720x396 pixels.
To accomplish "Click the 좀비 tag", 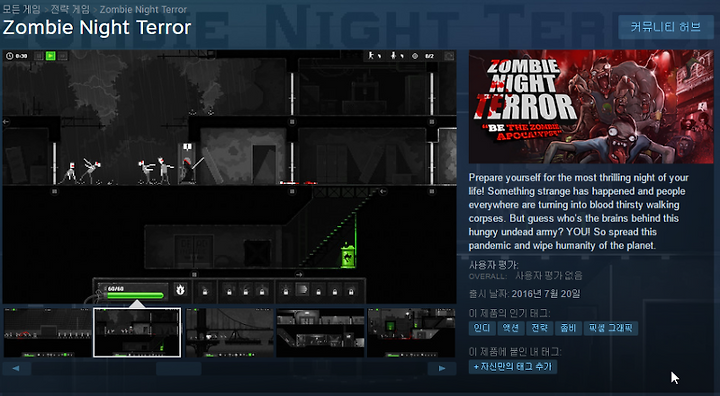I will tap(568, 328).
